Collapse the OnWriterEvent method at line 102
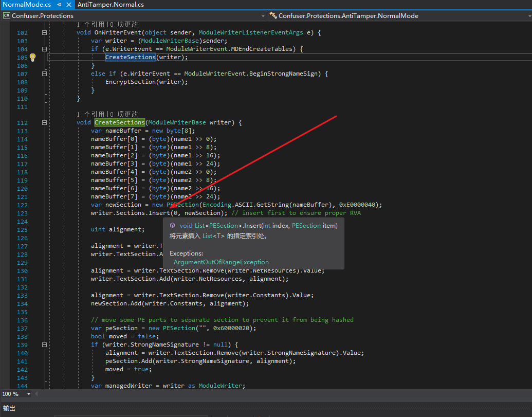 pyautogui.click(x=44, y=32)
